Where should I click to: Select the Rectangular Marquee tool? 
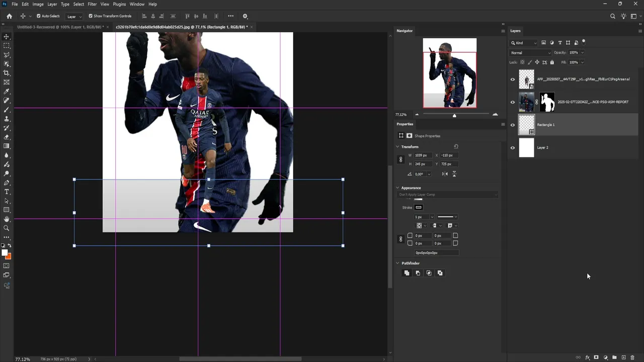click(x=7, y=46)
